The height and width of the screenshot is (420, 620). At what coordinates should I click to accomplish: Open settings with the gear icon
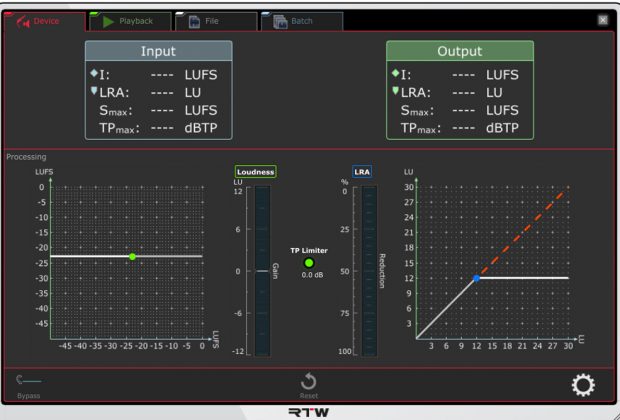pos(583,385)
